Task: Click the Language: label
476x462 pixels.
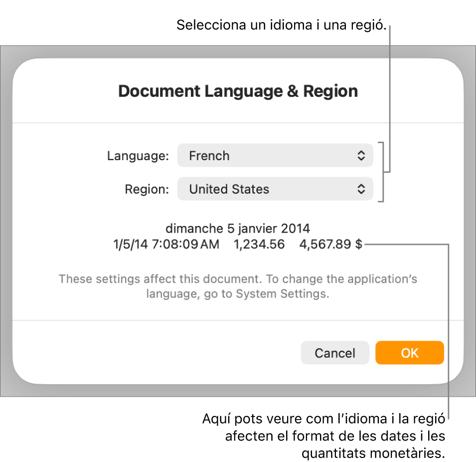Action: coord(138,155)
